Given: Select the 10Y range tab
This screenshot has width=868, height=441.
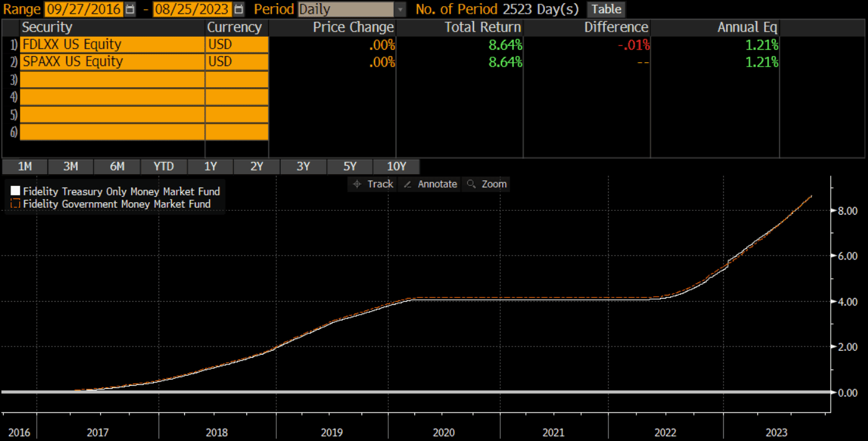Looking at the screenshot, I should point(396,167).
